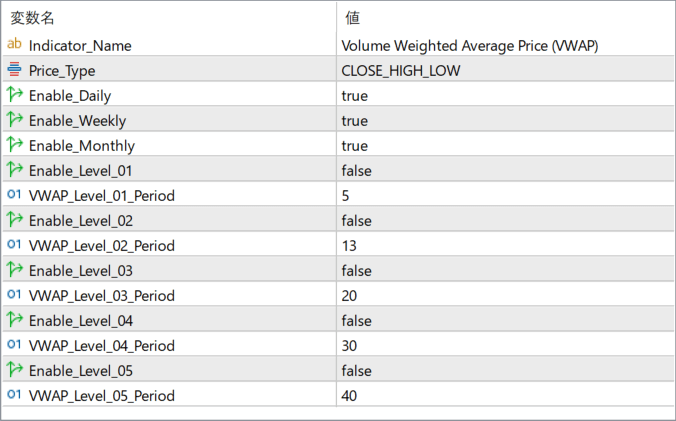The height and width of the screenshot is (421, 676).
Task: Toggle the Enable_Daily true value
Action: [x=355, y=96]
